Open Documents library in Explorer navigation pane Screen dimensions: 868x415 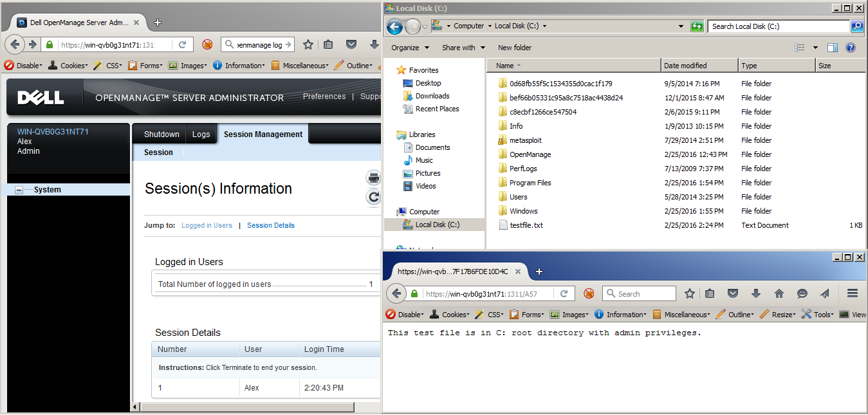432,147
